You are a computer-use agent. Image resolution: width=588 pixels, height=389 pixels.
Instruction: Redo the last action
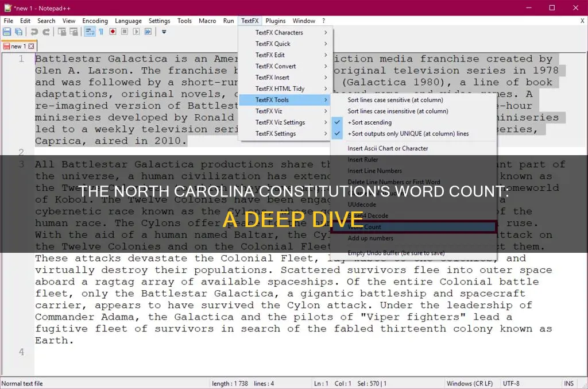tap(47, 32)
